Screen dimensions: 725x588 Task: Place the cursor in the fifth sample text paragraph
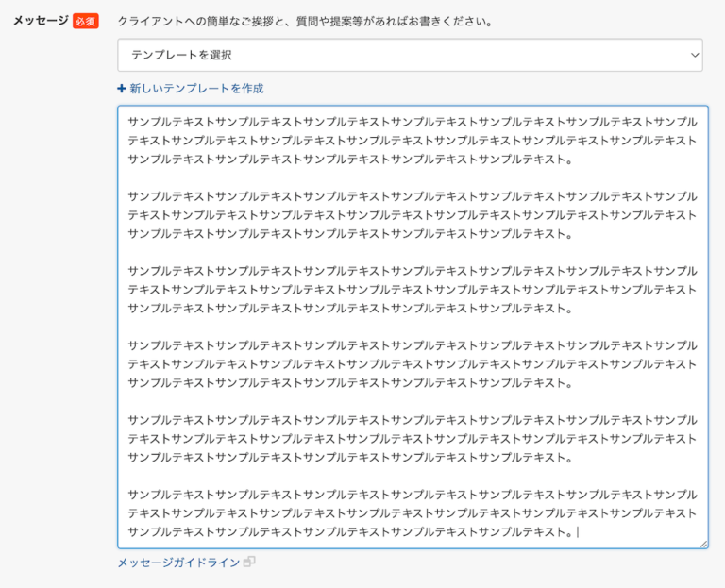[x=413, y=439]
